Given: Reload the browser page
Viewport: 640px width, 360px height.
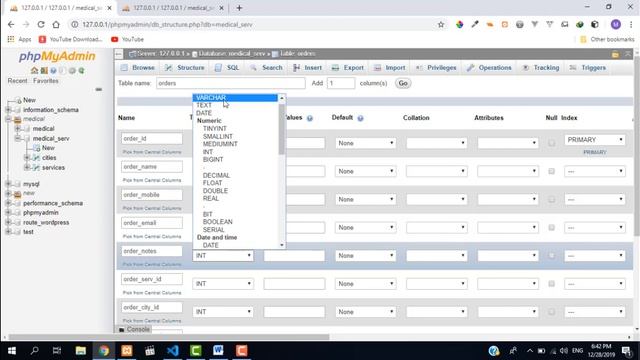Looking at the screenshot, I should coord(41,24).
